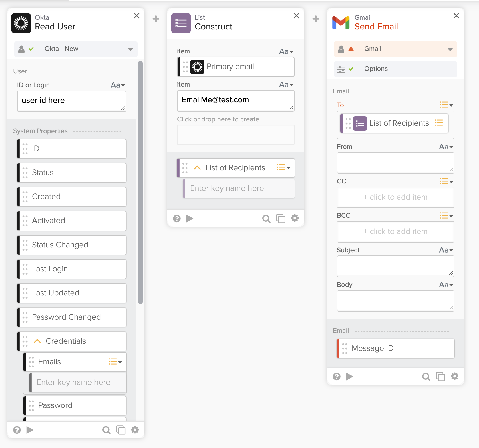Image resolution: width=479 pixels, height=448 pixels.
Task: Change type of ID or Login field
Action: 118,85
